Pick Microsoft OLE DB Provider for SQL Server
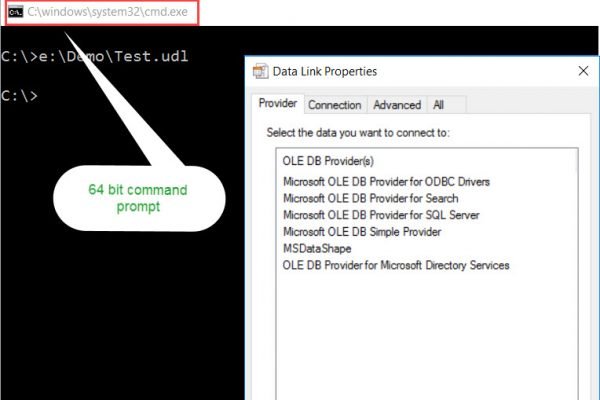 (381, 215)
